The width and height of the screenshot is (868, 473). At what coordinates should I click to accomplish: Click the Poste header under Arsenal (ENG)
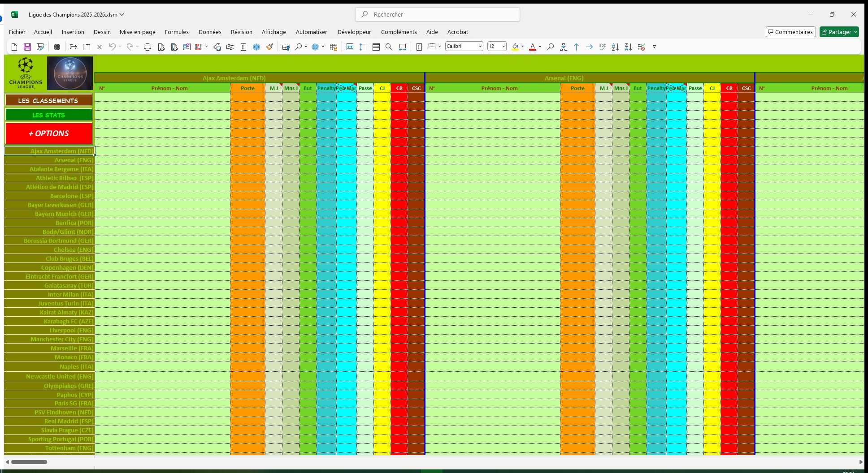577,88
